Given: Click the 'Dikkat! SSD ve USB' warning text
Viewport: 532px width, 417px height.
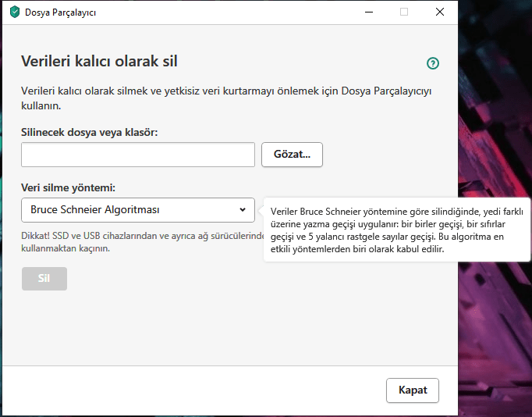Looking at the screenshot, I should click(x=143, y=242).
